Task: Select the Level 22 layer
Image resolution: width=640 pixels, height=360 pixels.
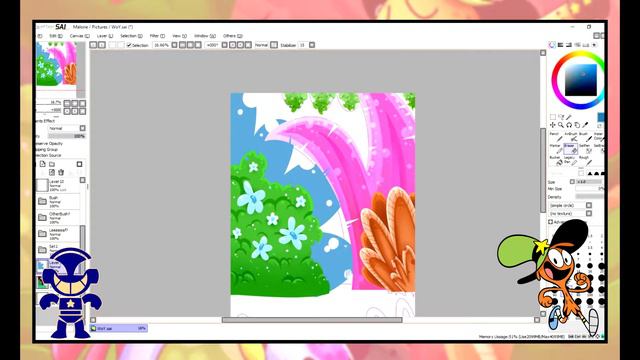Action: coord(58,186)
